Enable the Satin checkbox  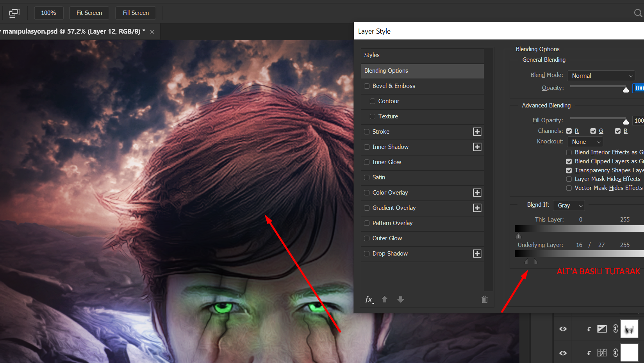(x=367, y=177)
